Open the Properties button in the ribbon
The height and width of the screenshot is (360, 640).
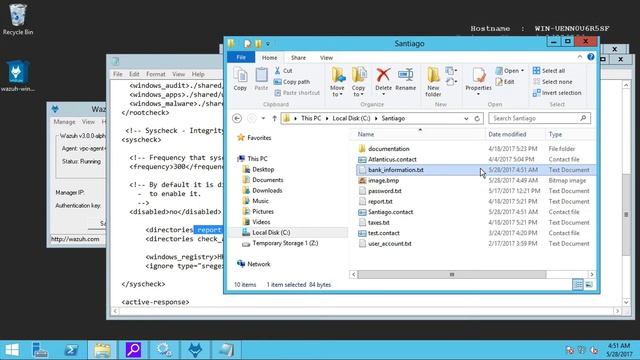pyautogui.click(x=478, y=82)
